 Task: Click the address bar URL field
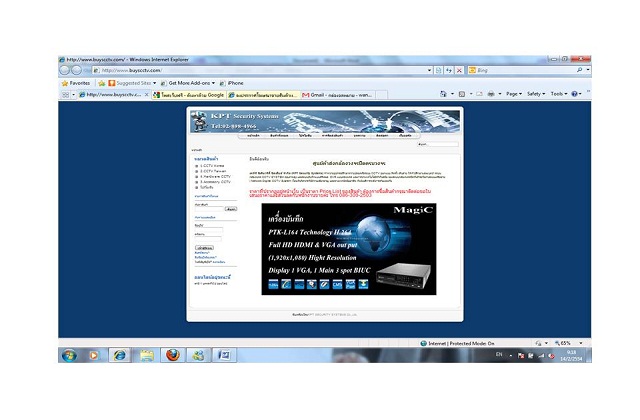coord(261,70)
